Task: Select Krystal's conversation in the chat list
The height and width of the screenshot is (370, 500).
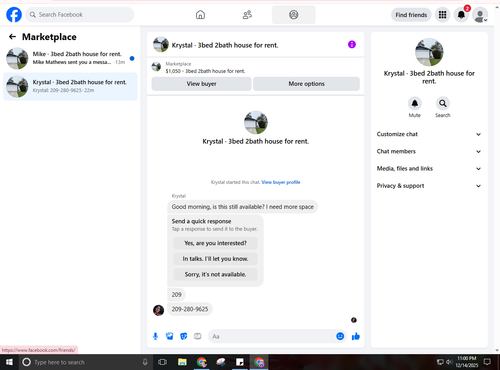Action: (x=70, y=86)
